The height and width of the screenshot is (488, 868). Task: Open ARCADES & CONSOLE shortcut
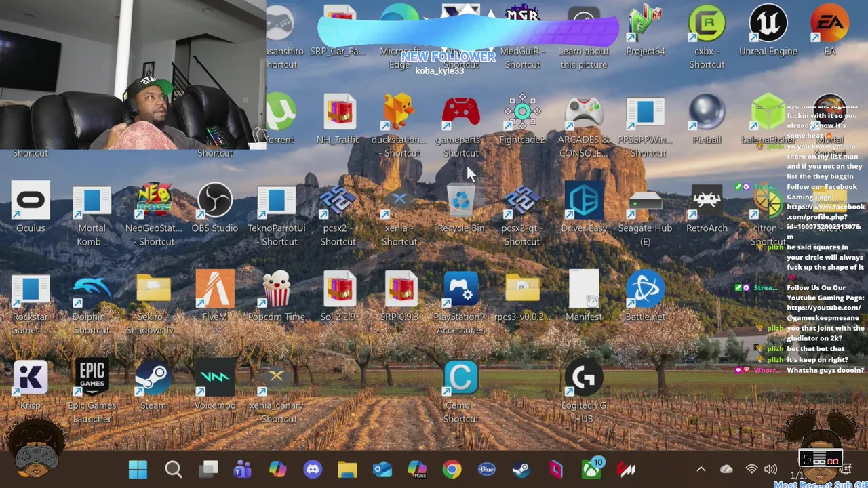(584, 112)
